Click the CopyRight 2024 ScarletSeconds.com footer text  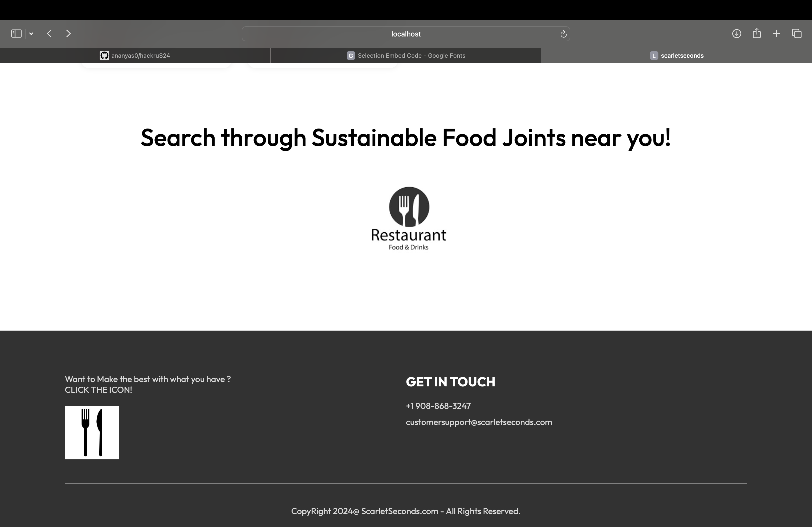[405, 511]
